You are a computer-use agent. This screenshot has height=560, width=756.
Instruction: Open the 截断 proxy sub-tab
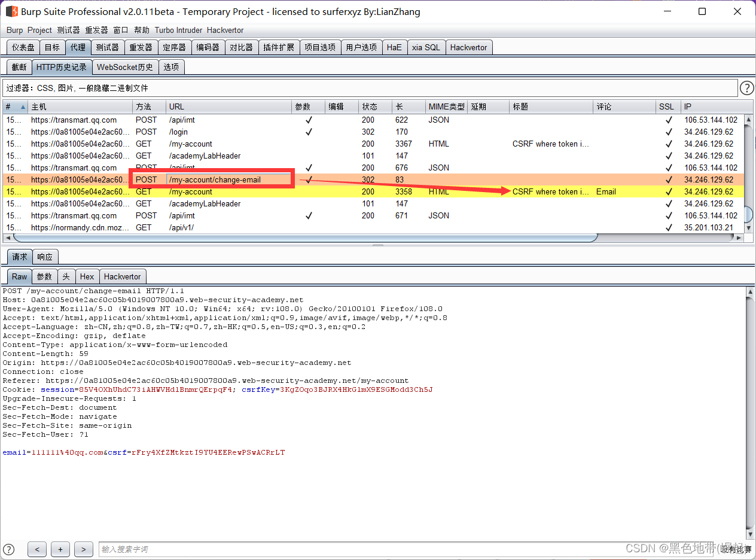click(19, 67)
